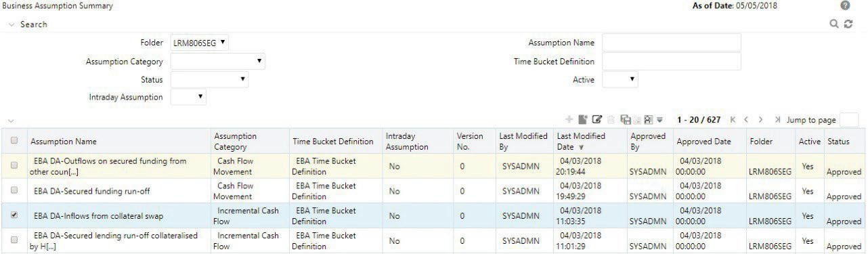The image size is (868, 254).
Task: Focus the Assumption Name input field
Action: coord(672,43)
